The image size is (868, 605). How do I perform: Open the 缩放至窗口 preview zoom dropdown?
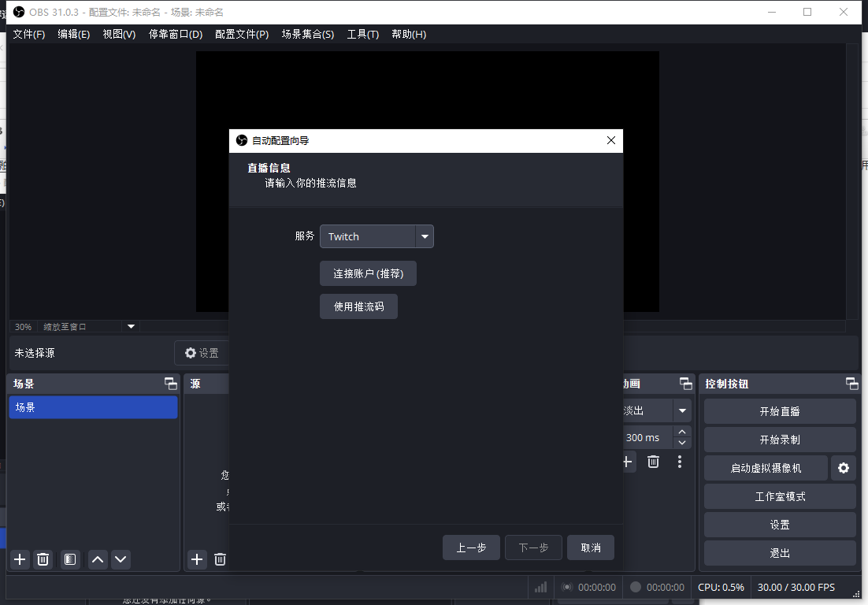pyautogui.click(x=131, y=326)
